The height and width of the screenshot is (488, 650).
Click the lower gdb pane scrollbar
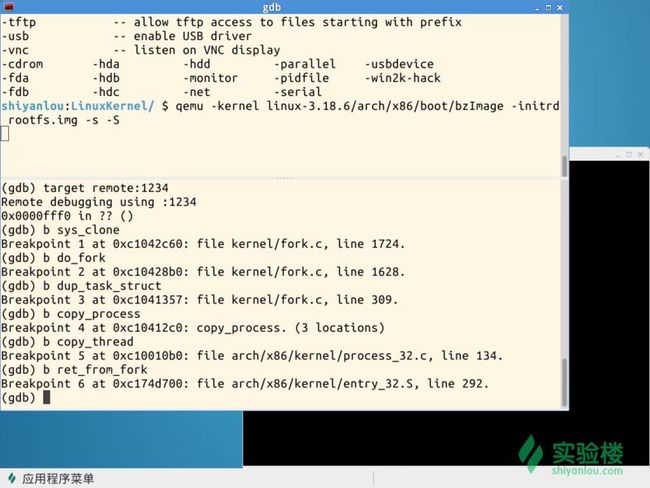564,382
